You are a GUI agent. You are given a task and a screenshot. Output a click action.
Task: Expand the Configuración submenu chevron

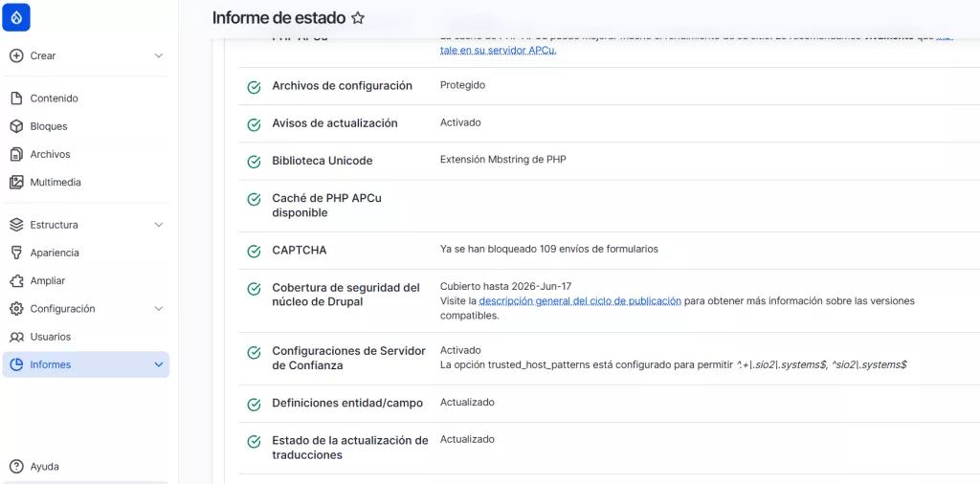(x=159, y=309)
